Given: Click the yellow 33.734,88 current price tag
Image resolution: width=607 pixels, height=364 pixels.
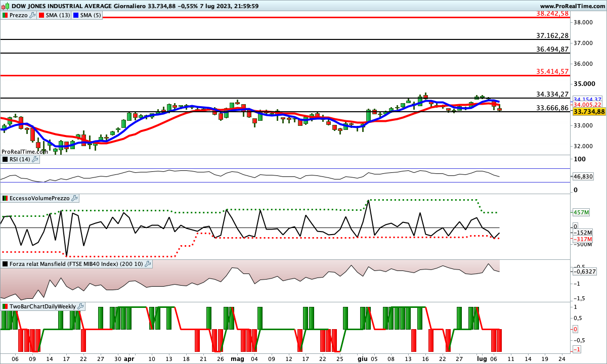Looking at the screenshot, I should pos(589,111).
